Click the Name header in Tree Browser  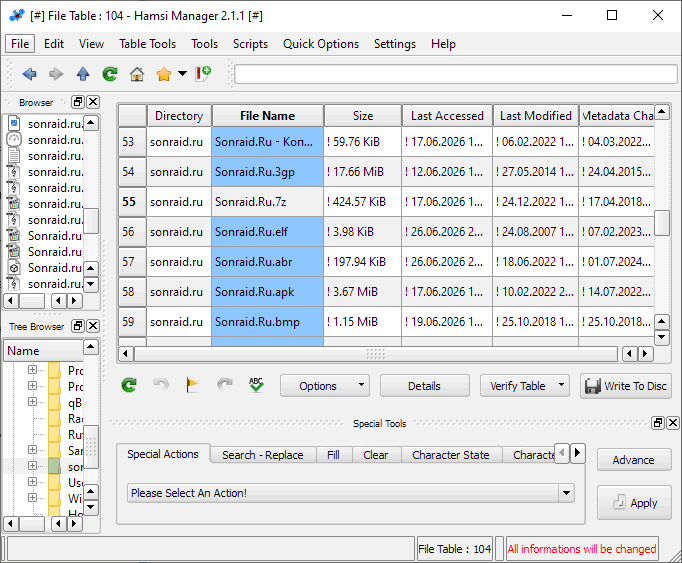43,351
